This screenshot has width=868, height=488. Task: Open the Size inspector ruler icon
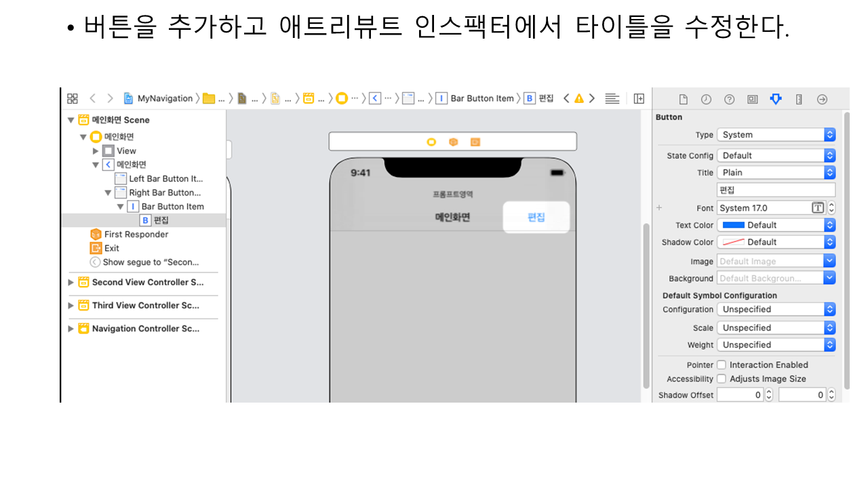tap(799, 100)
